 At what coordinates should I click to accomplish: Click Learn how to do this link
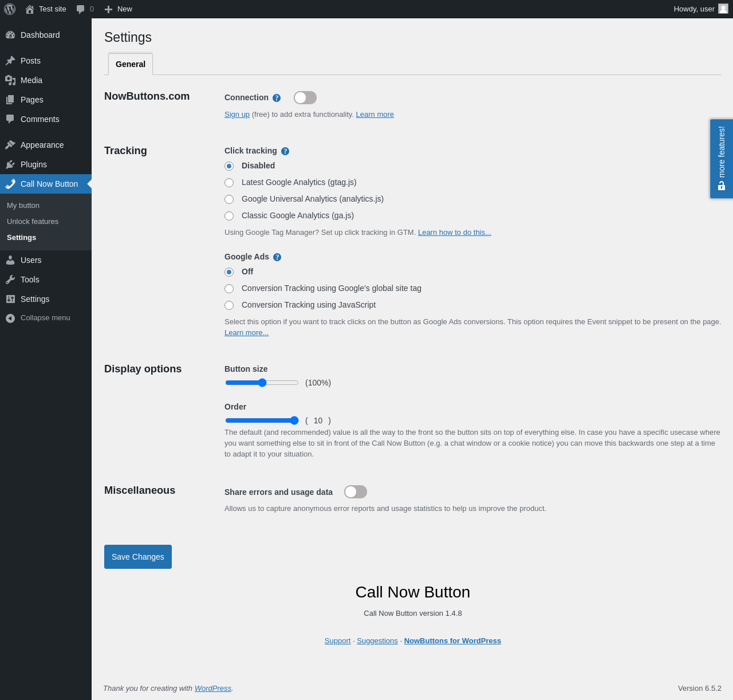455,233
